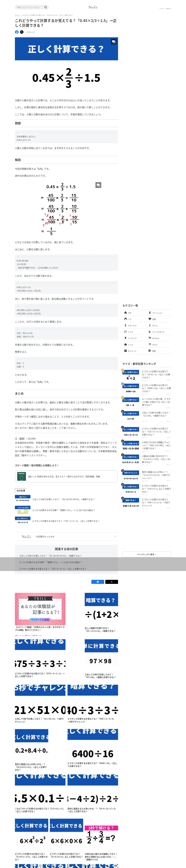Click the black X share button
The height and width of the screenshot is (868, 186).
coord(112,582)
